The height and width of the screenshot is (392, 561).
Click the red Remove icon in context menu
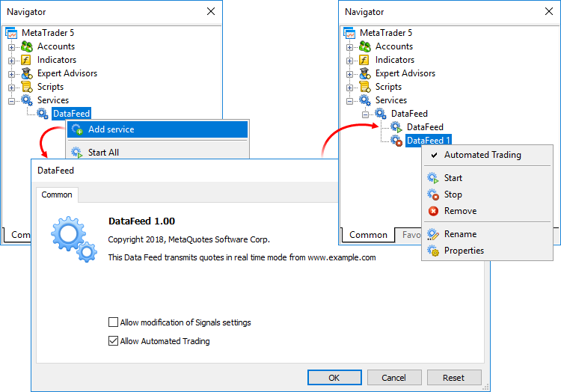[433, 211]
